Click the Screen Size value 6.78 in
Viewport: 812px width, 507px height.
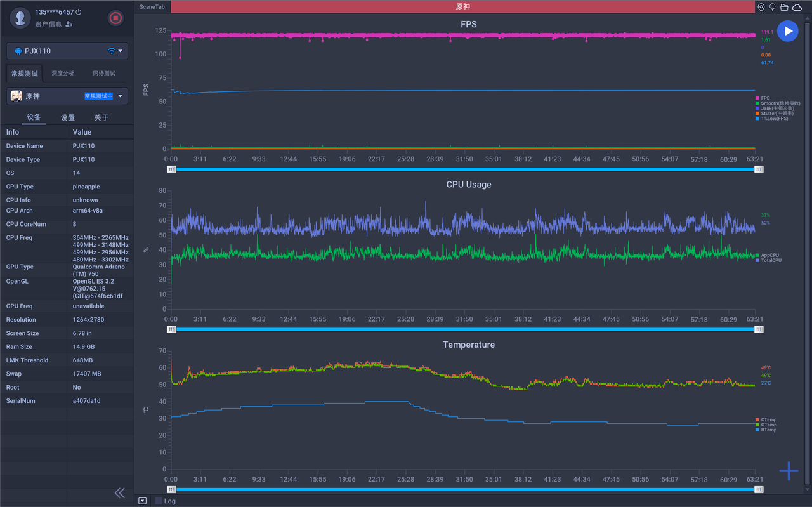point(82,333)
